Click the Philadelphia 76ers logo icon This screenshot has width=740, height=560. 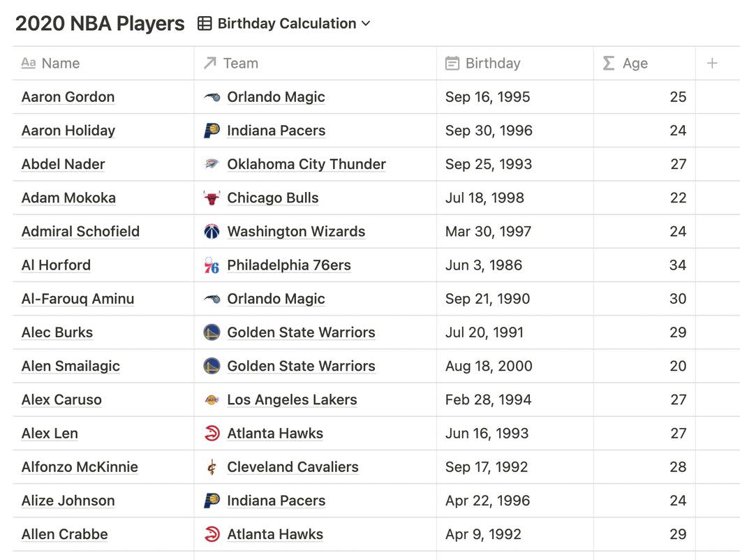(x=212, y=265)
